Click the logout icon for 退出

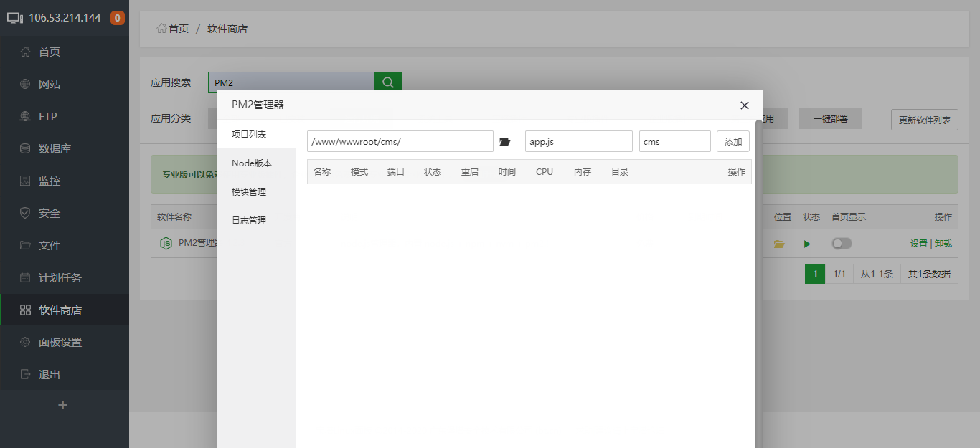click(x=25, y=374)
